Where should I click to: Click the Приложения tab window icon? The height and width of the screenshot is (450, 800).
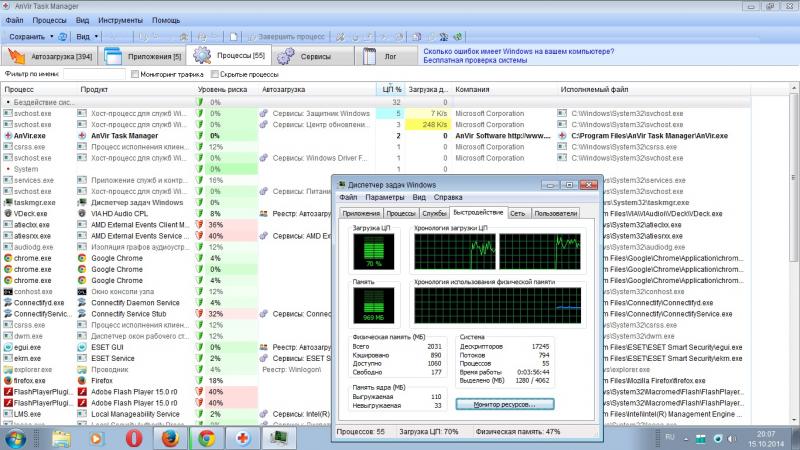[113, 56]
